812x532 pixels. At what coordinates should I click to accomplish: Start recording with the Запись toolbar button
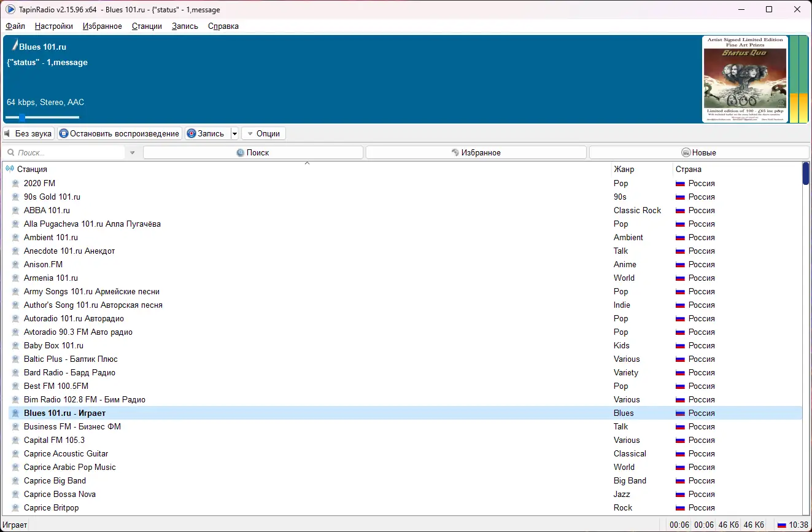pyautogui.click(x=207, y=133)
